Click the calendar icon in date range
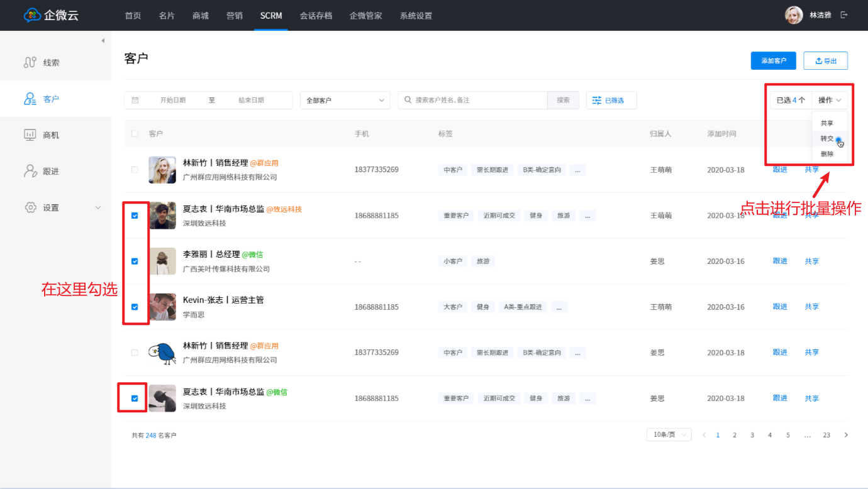The image size is (868, 489). [135, 100]
